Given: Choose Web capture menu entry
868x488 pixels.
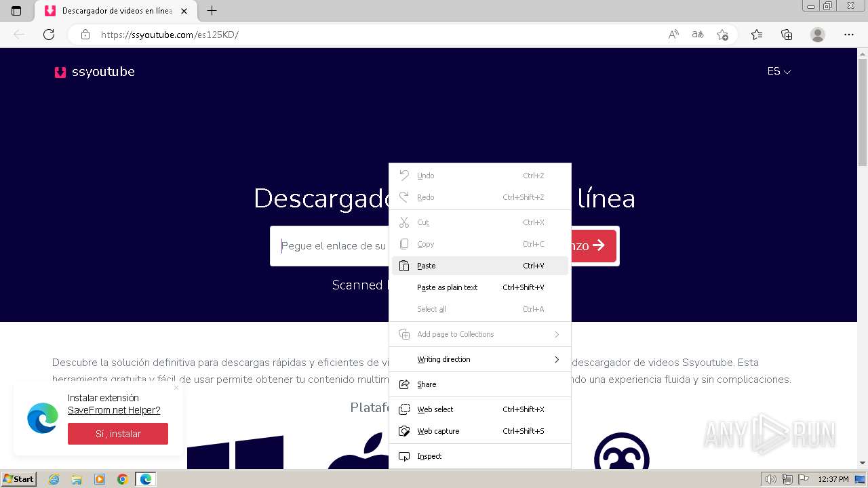Looking at the screenshot, I should [480, 431].
